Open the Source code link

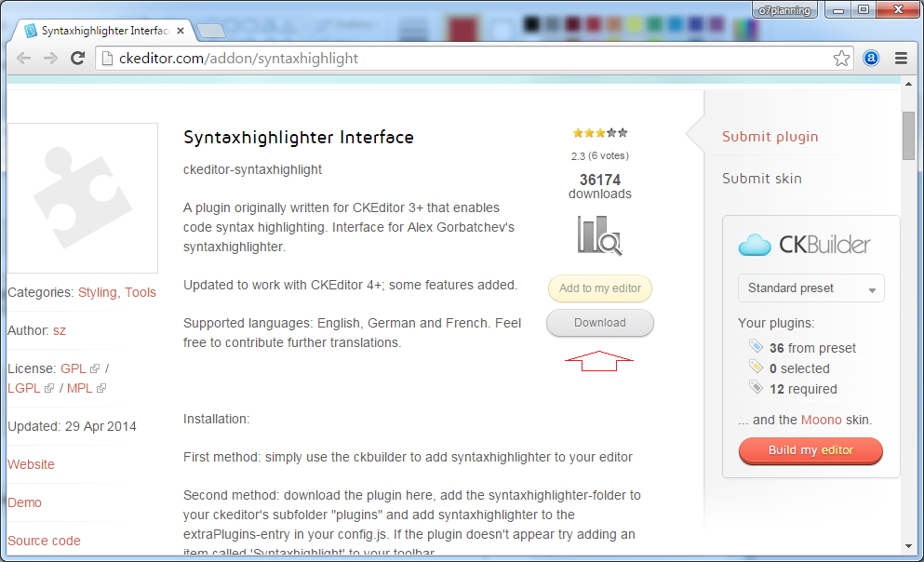(44, 541)
